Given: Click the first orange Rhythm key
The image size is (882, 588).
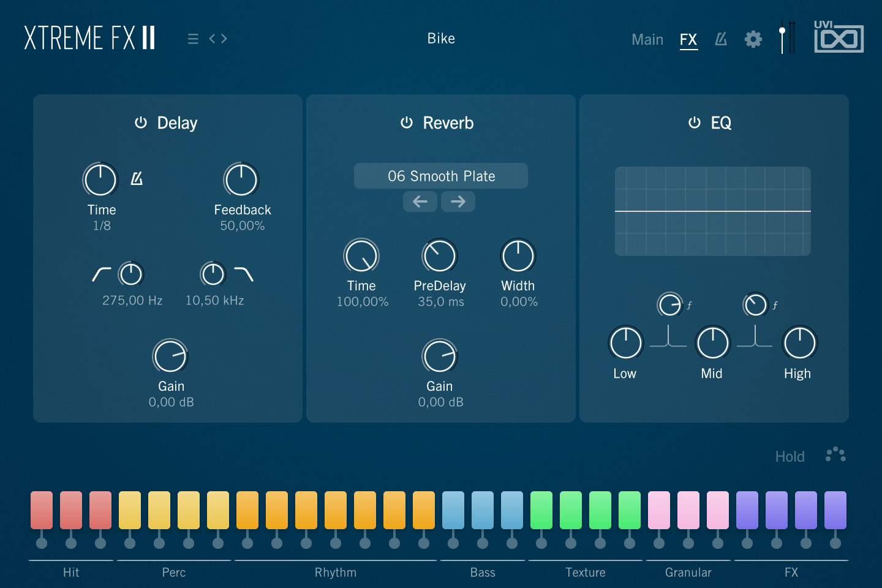Looking at the screenshot, I should 247,510.
